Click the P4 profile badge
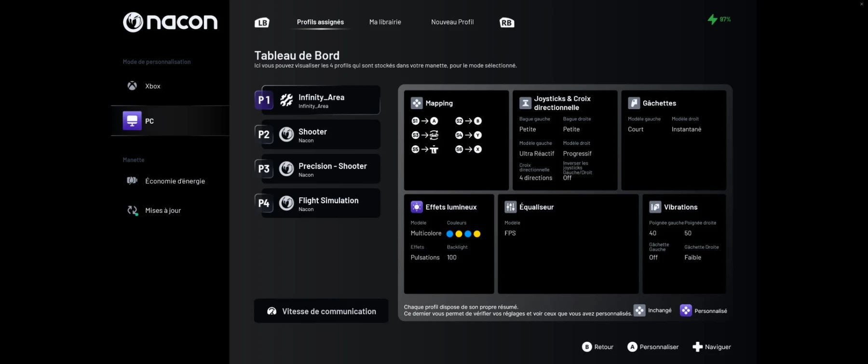Image resolution: width=868 pixels, height=364 pixels. (x=264, y=203)
